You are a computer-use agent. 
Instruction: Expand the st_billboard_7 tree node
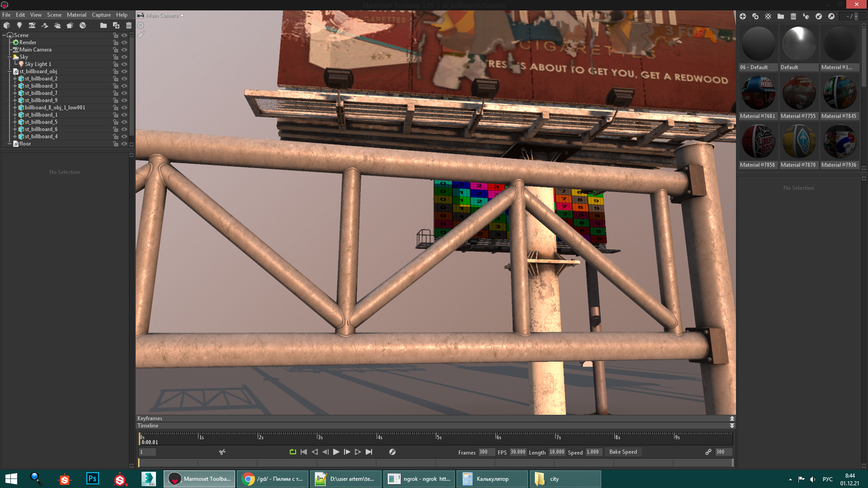[x=15, y=93]
